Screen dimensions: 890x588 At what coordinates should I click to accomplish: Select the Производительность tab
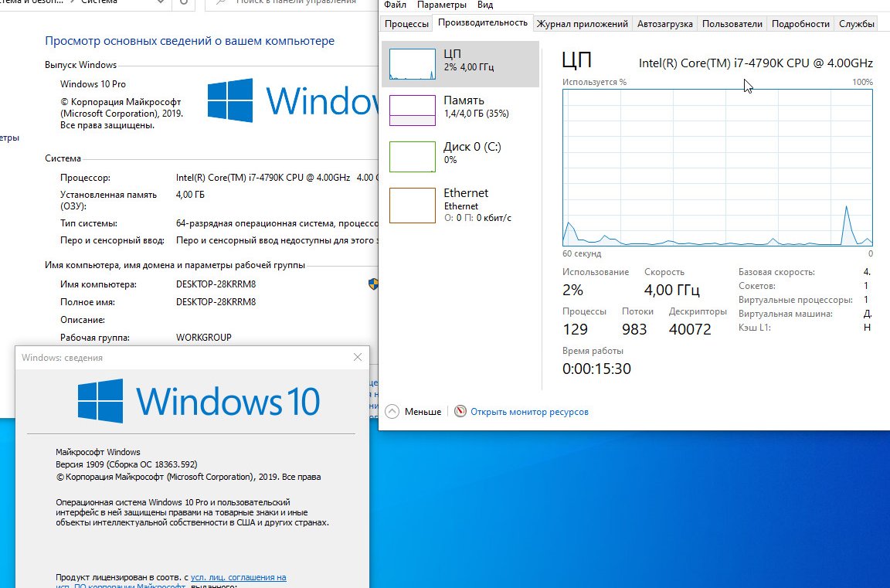482,22
